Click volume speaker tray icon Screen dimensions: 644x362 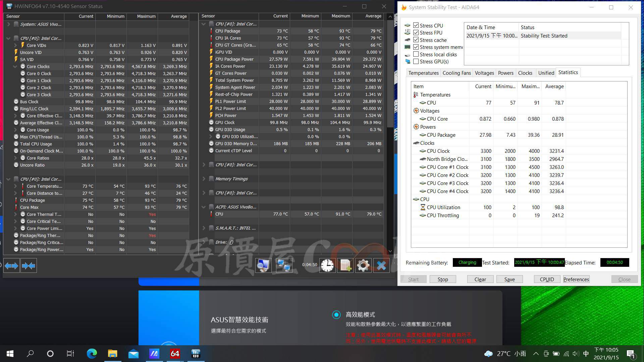click(576, 354)
